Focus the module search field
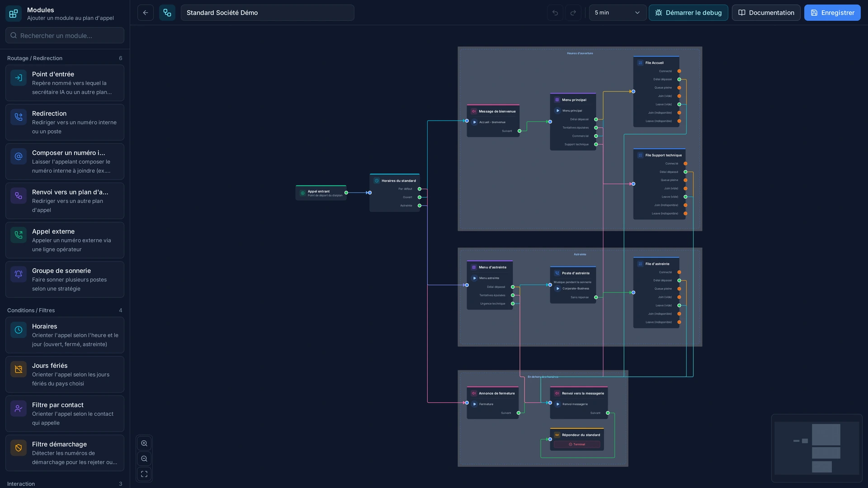This screenshot has width=868, height=488. pos(65,35)
